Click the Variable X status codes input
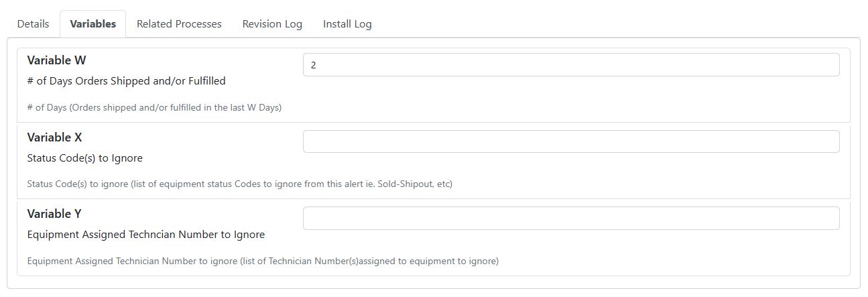The height and width of the screenshot is (297, 868). 571,141
